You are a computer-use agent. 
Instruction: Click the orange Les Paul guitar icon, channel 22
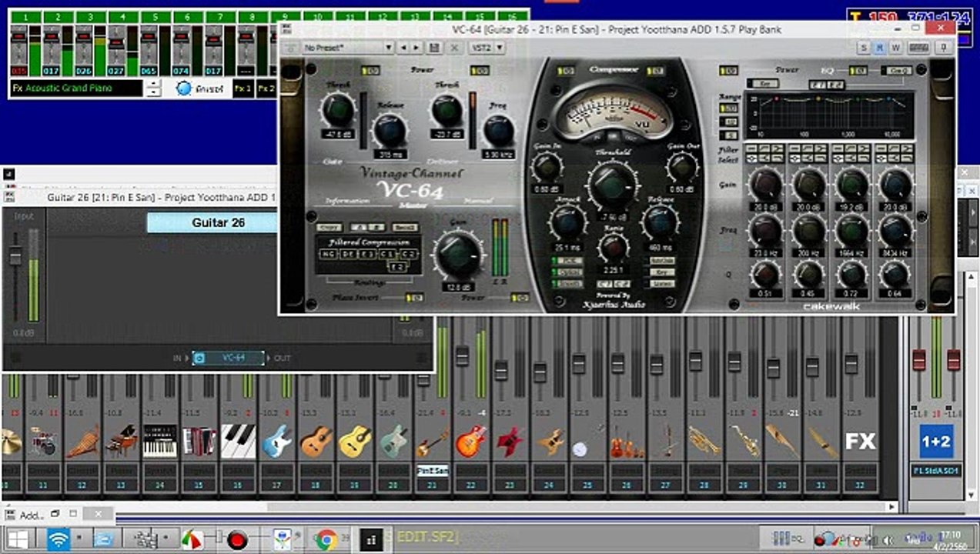click(x=471, y=442)
